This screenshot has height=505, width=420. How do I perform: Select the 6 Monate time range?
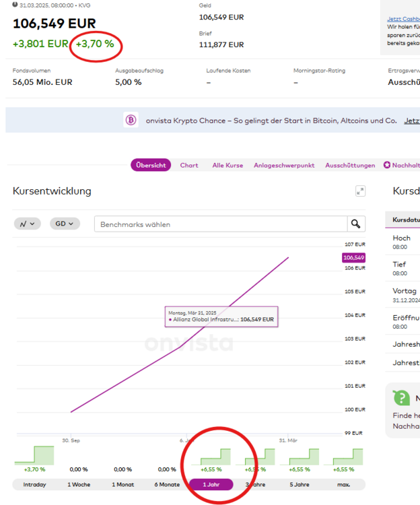167,484
